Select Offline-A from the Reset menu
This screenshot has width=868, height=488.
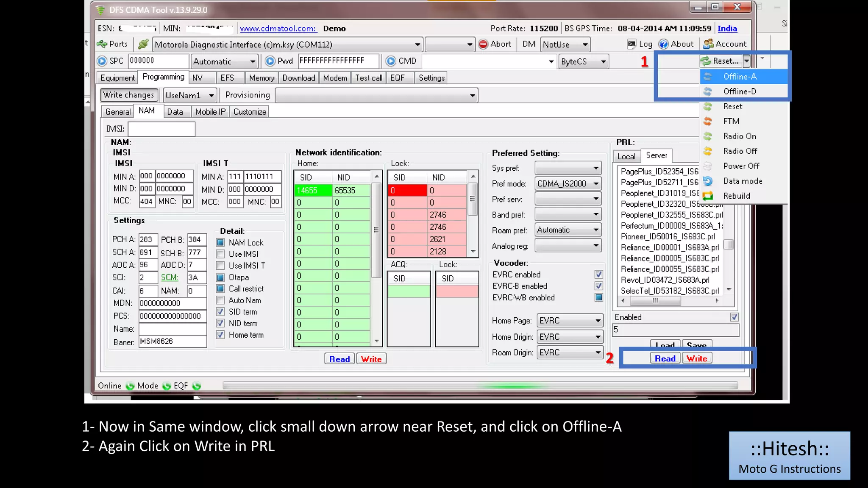tap(740, 77)
